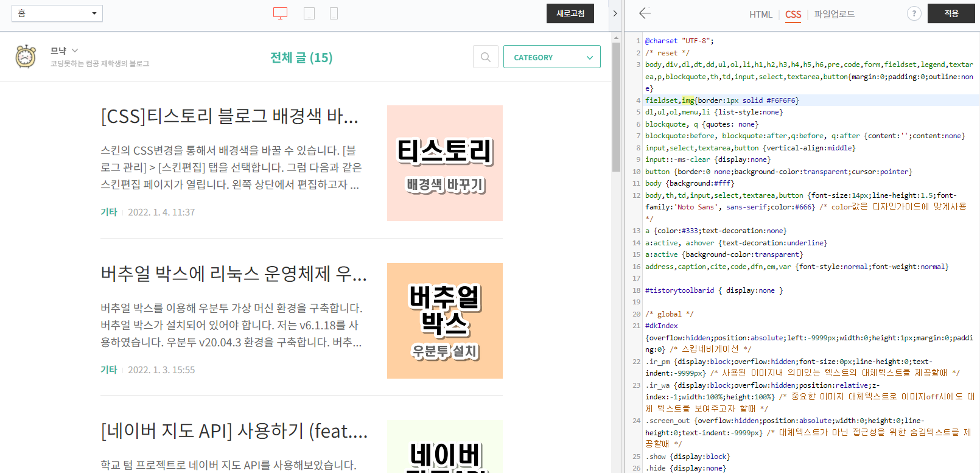The image size is (980, 473).
Task: Open the 홈 page selector dropdown
Action: [57, 13]
